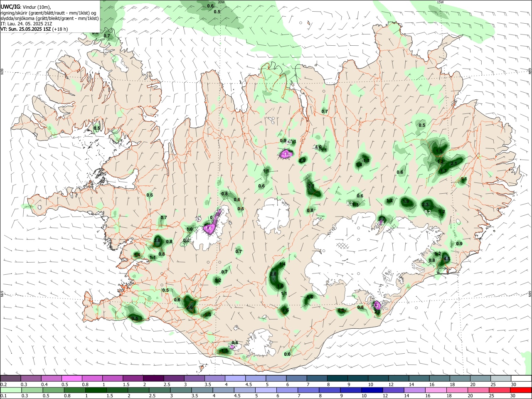Select the dark purple snow swatch labeled 2
The image size is (532, 399).
(x=153, y=378)
